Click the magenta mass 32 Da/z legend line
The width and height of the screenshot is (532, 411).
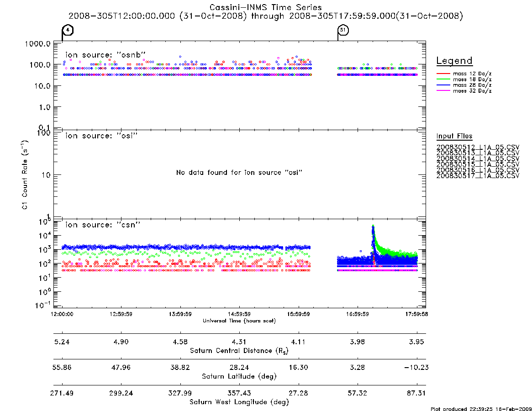click(x=443, y=90)
